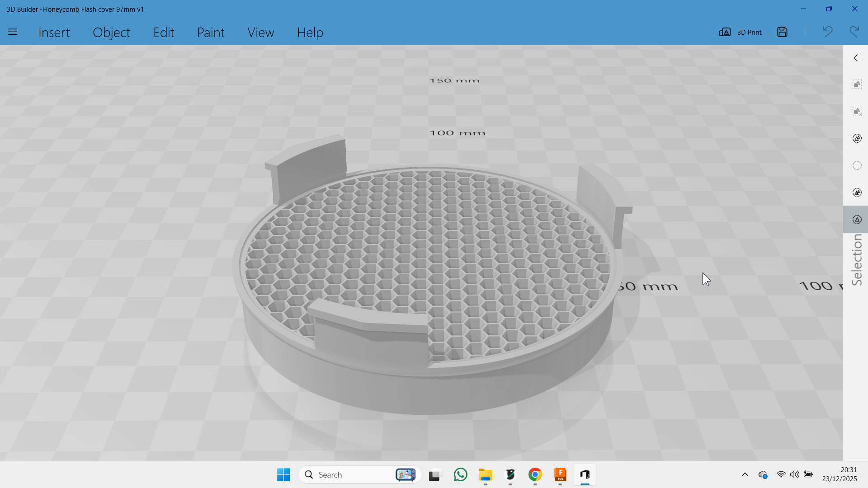This screenshot has width=868, height=488.
Task: Toggle the highlighted single-object selection icon
Action: tap(857, 220)
